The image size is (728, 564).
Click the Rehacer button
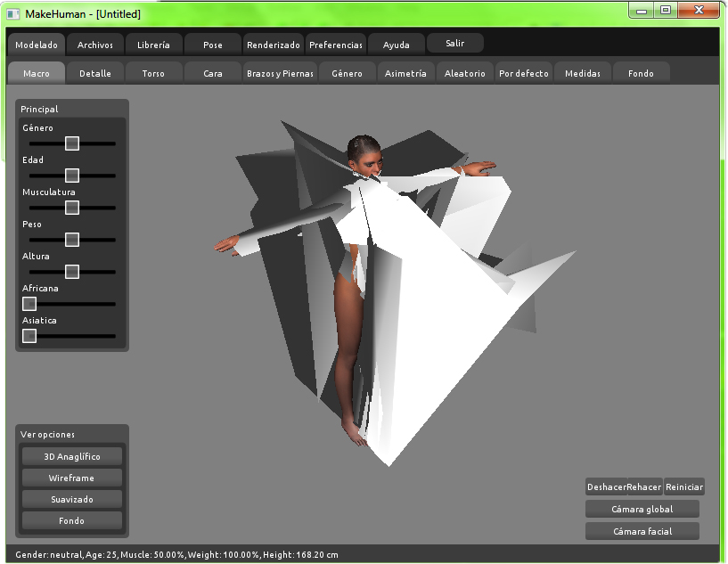tap(644, 487)
